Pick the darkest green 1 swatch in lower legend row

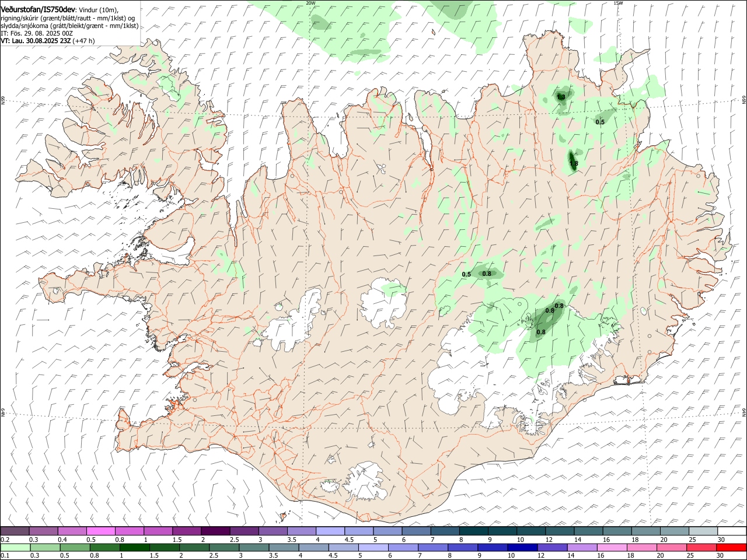134,547
